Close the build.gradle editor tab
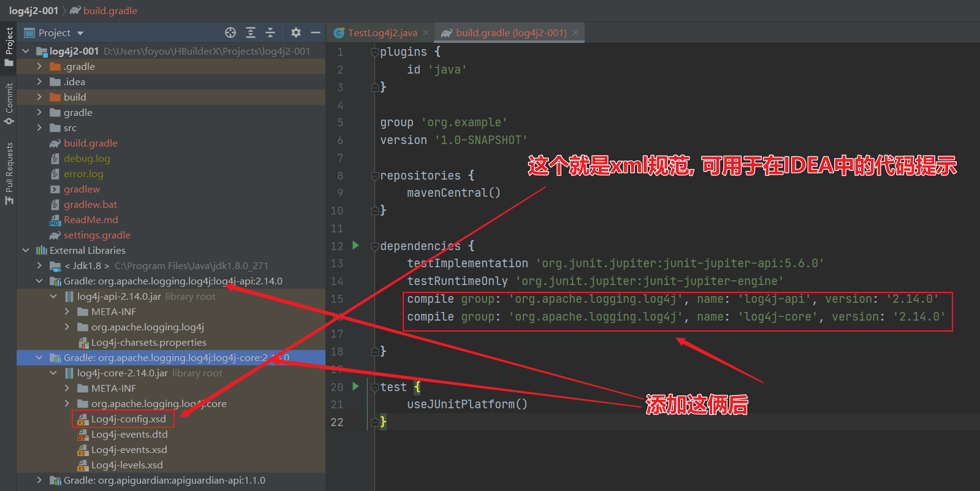980x491 pixels. (x=575, y=33)
